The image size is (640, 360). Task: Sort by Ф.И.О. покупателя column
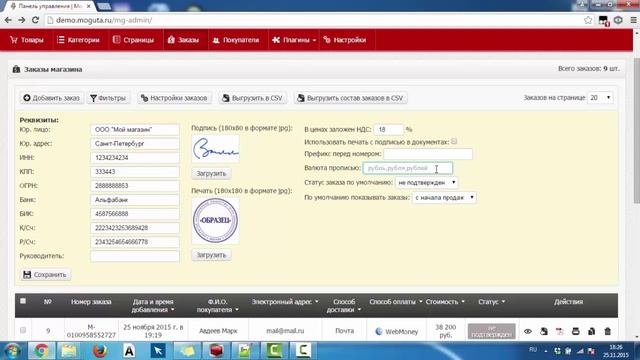click(x=218, y=306)
